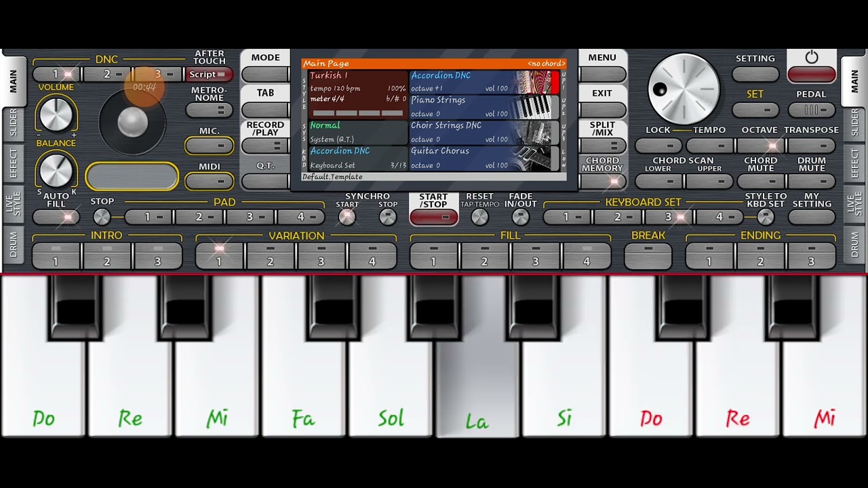
Task: Toggle the Chord Memory button
Action: pyautogui.click(x=602, y=181)
